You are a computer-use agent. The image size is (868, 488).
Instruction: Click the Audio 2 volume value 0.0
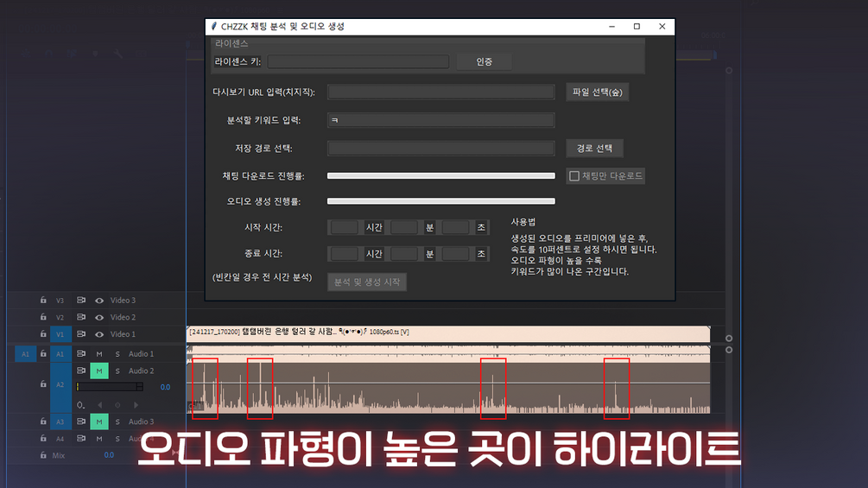(165, 387)
